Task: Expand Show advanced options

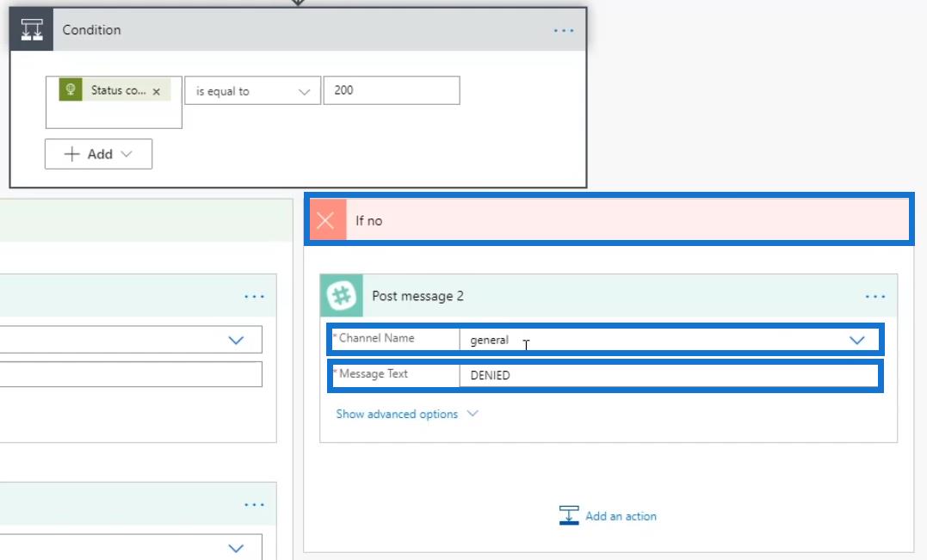Action: tap(407, 414)
